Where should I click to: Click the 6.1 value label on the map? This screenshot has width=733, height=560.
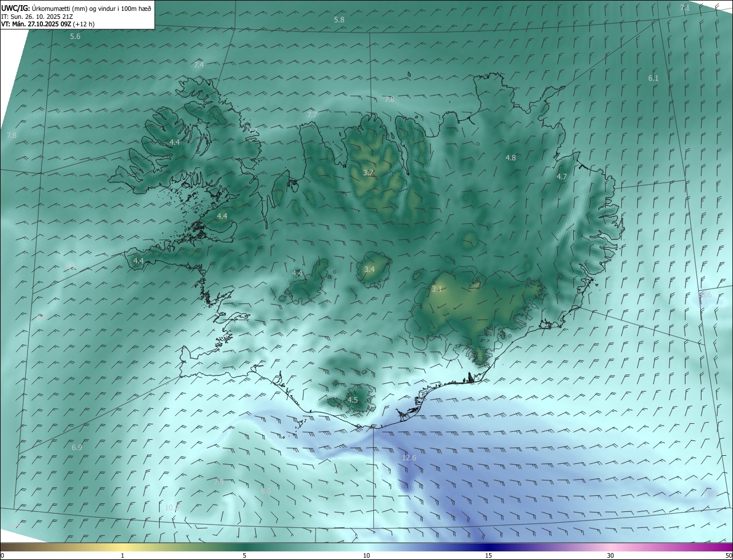point(653,78)
